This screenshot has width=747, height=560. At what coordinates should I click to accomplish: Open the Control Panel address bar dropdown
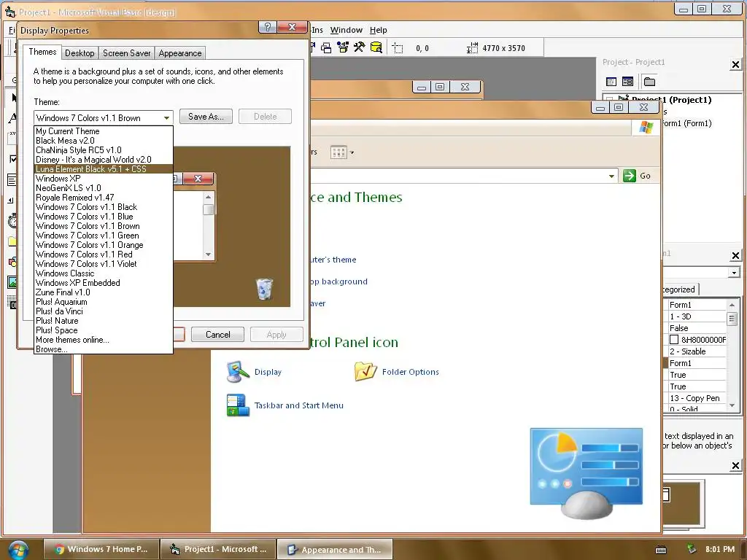611,176
